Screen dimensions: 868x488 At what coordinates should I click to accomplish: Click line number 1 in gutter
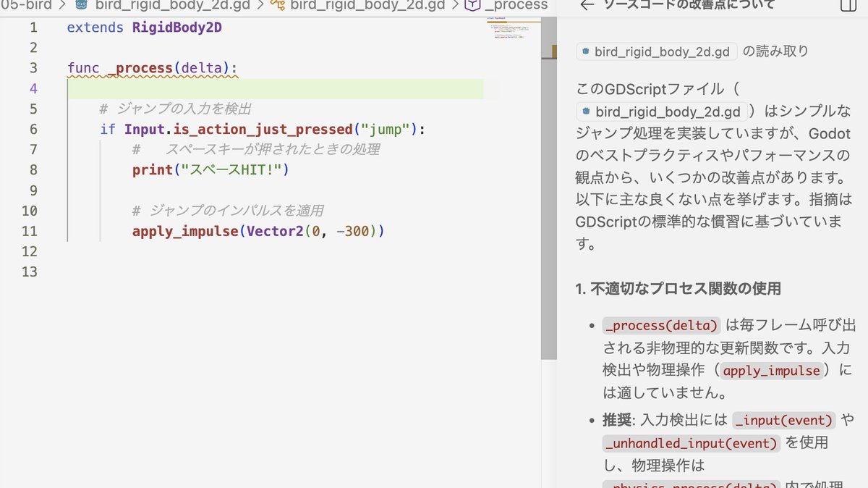33,28
